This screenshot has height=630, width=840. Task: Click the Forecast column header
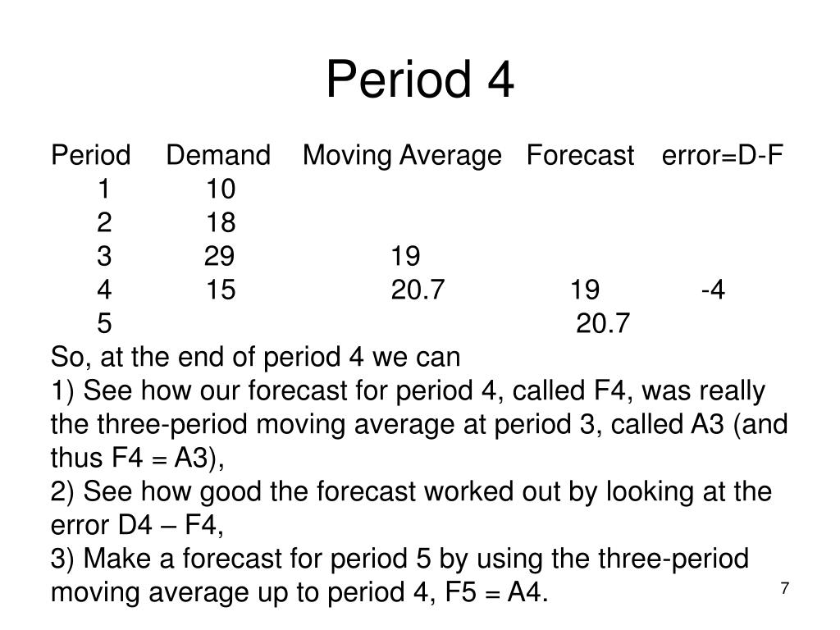pyautogui.click(x=580, y=155)
